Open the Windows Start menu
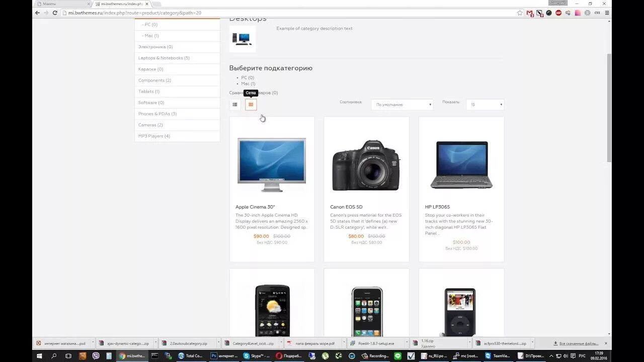Viewport: 644px width, 362px height. pyautogui.click(x=39, y=356)
